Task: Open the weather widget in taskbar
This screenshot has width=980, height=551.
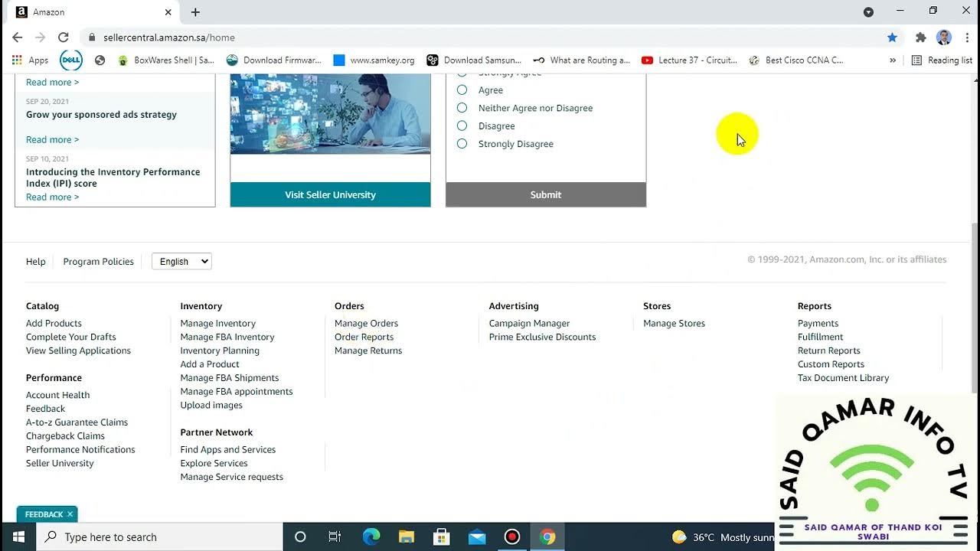Action: click(x=724, y=536)
